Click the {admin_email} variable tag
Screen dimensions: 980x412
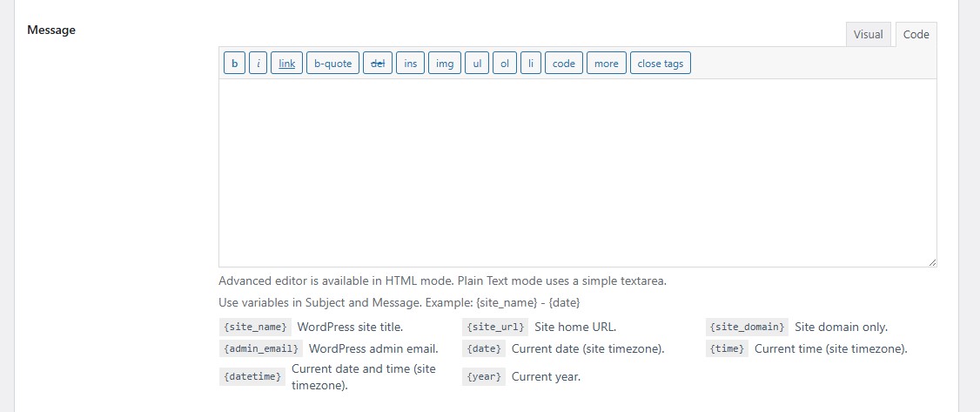[260, 348]
